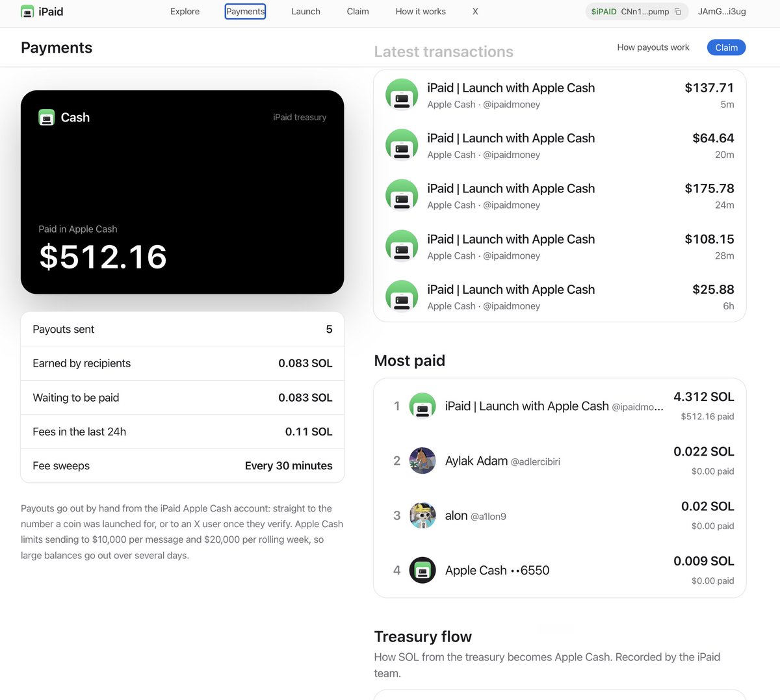Click the Latest transactions heading
Image resolution: width=780 pixels, height=700 pixels.
pyautogui.click(x=444, y=52)
